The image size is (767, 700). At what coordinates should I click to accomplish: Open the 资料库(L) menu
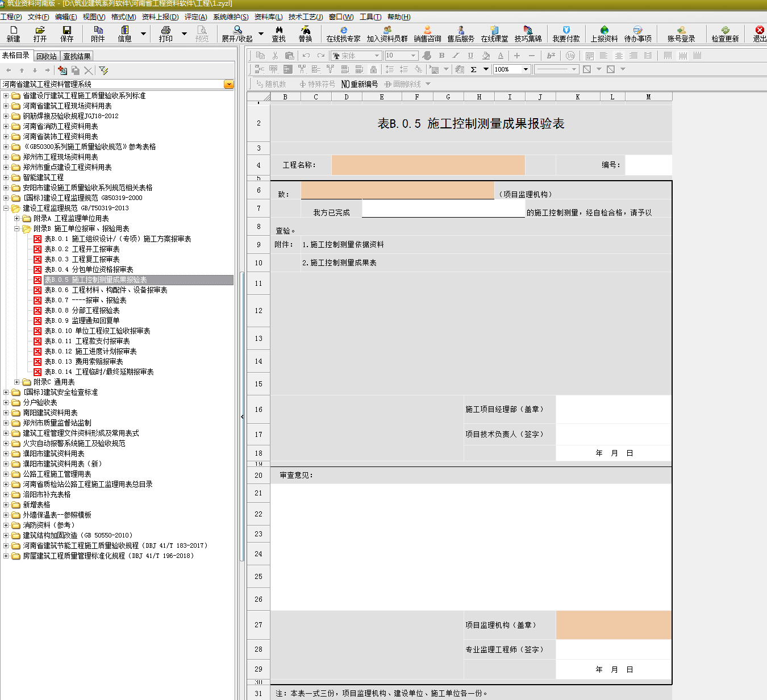[268, 17]
